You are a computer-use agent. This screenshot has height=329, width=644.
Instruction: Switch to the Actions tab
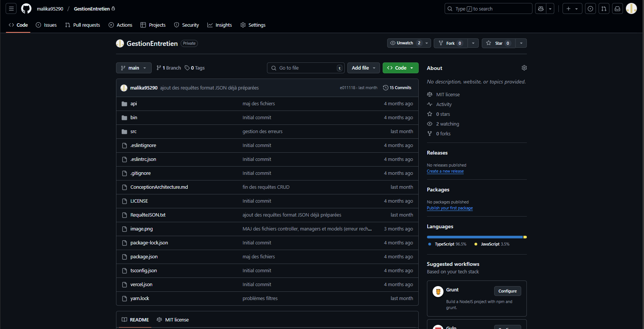pos(121,25)
